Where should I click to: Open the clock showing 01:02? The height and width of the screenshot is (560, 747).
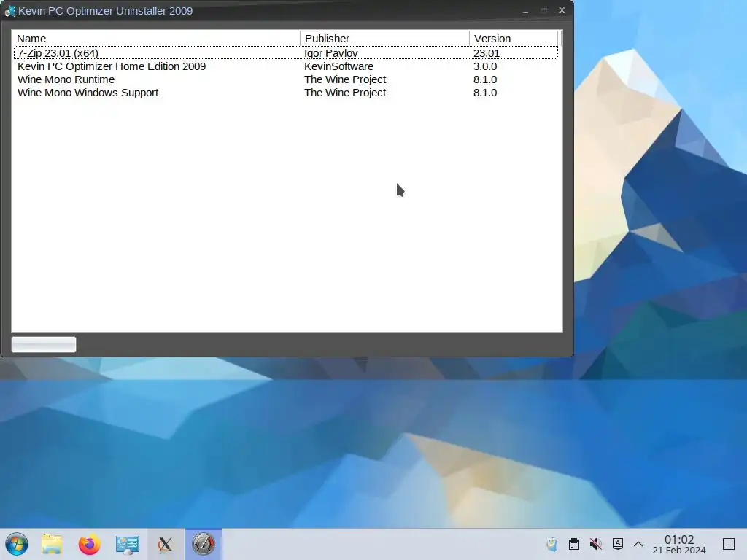point(679,544)
